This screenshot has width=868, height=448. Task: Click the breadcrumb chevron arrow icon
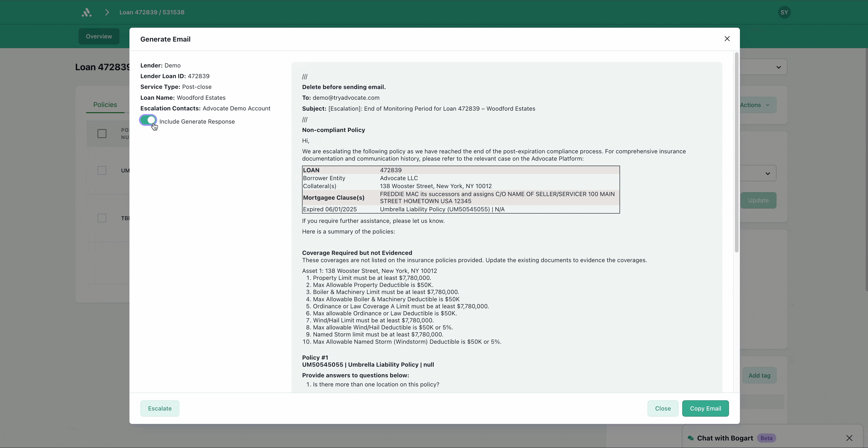click(x=107, y=12)
